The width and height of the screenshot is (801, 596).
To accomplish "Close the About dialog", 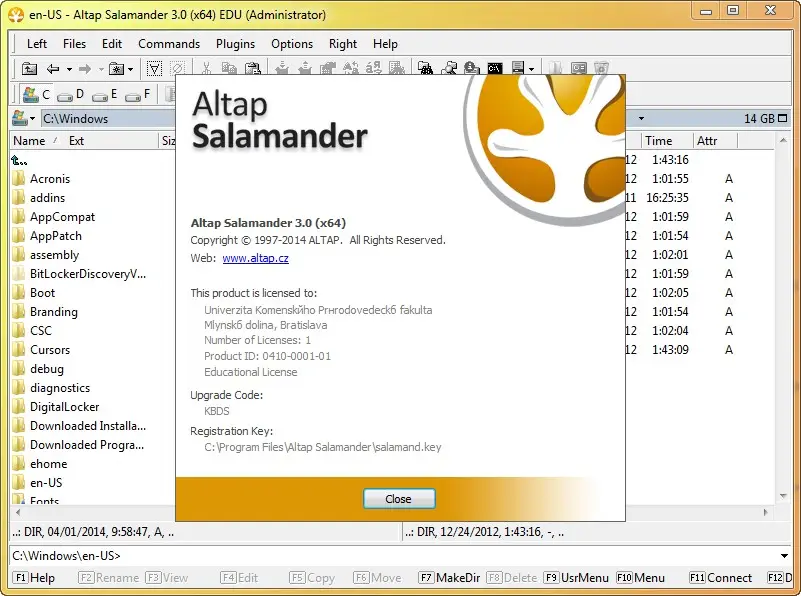I will pos(399,498).
